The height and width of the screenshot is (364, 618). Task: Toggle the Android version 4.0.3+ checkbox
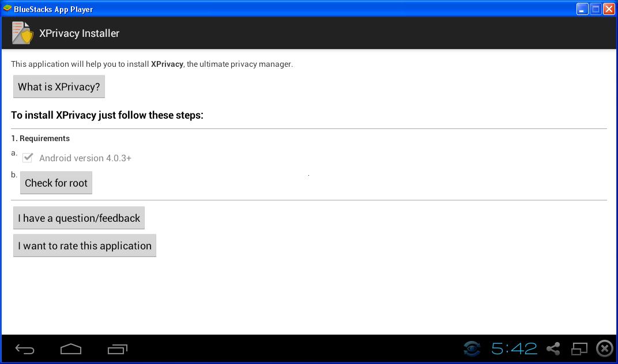pyautogui.click(x=28, y=158)
